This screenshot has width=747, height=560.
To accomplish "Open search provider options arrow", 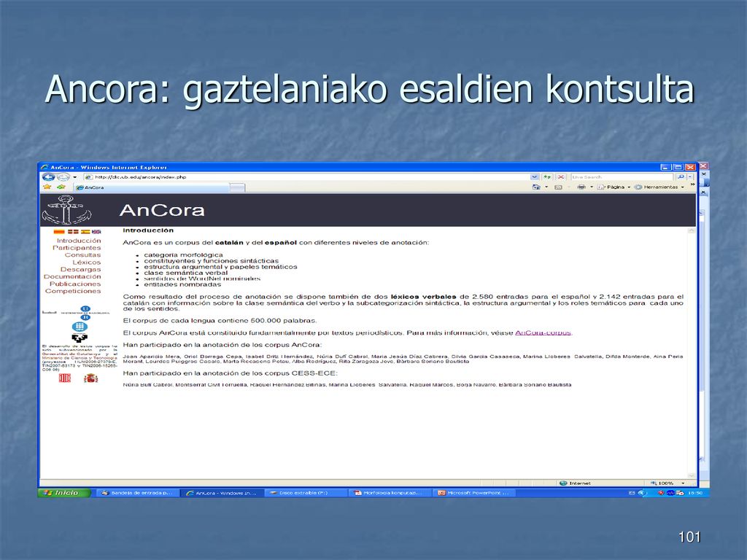I will (x=690, y=177).
